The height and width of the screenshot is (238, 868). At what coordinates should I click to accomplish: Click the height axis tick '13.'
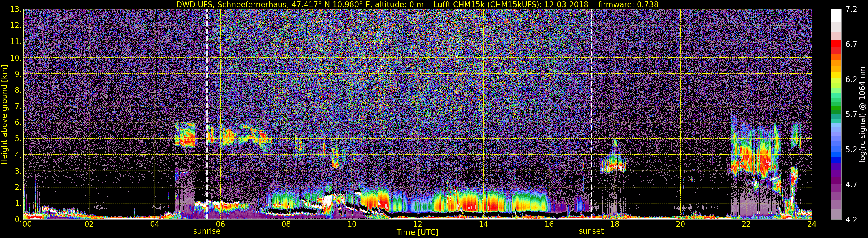click(16, 10)
